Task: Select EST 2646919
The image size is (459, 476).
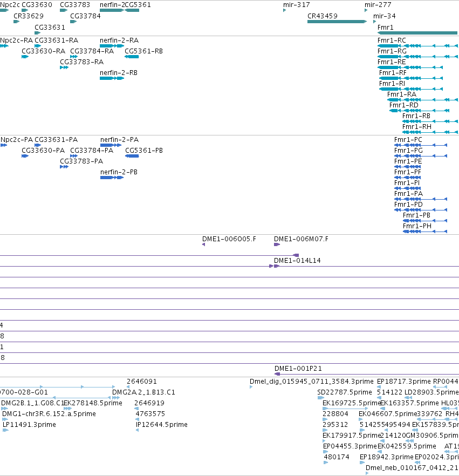Action: click(149, 403)
